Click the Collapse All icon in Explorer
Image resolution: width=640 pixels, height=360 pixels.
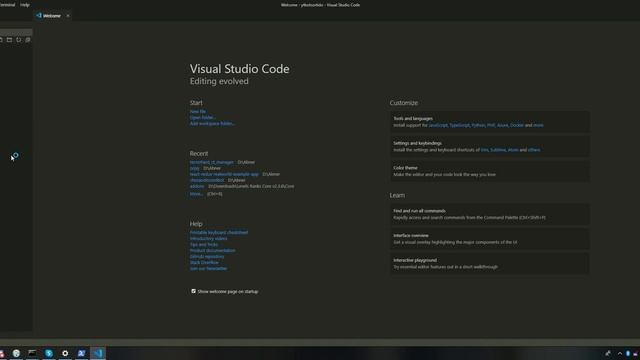pyautogui.click(x=28, y=40)
